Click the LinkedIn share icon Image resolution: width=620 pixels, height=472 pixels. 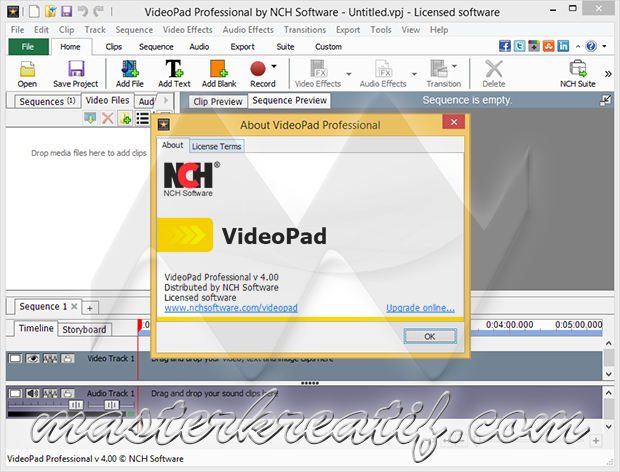pyautogui.click(x=563, y=46)
